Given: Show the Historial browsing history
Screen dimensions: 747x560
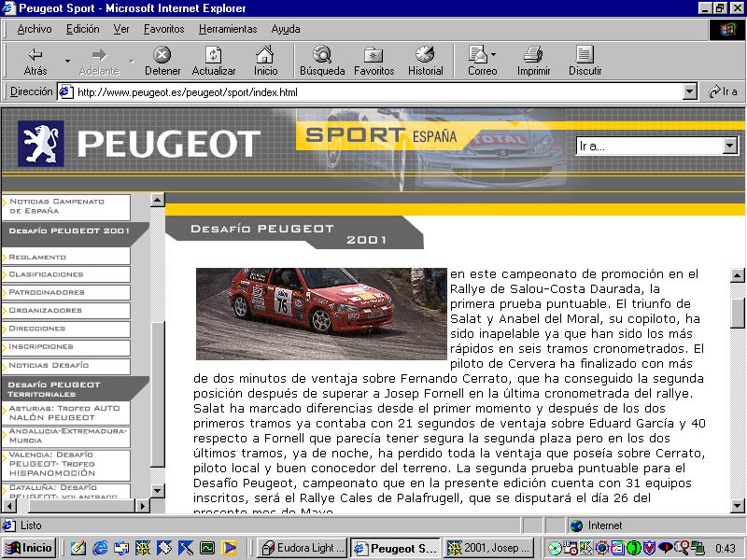Looking at the screenshot, I should point(426,61).
